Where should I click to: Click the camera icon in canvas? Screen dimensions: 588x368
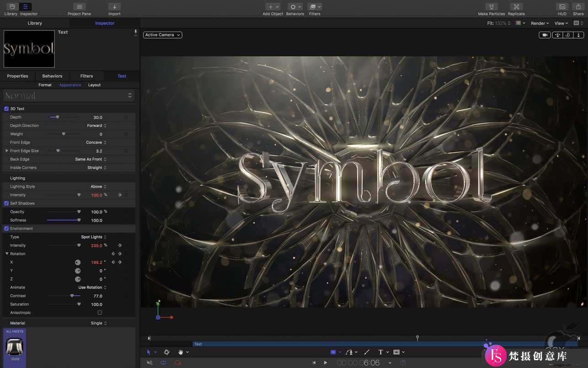pyautogui.click(x=545, y=35)
